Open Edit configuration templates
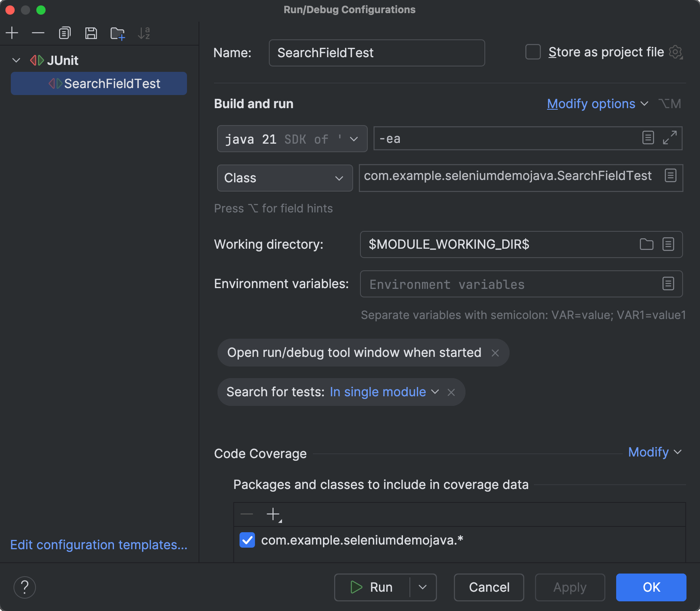Screen dimensions: 700x611 (x=99, y=545)
